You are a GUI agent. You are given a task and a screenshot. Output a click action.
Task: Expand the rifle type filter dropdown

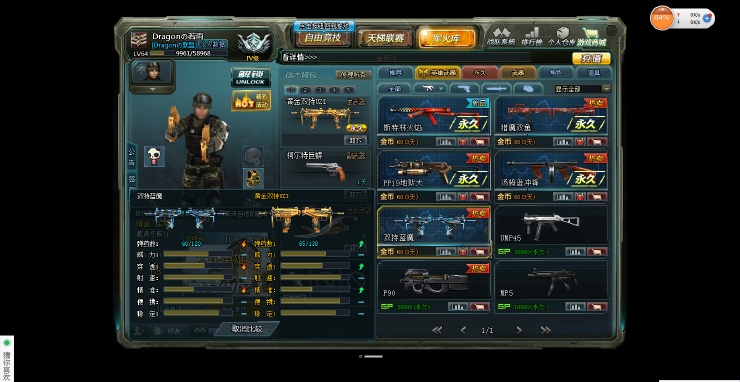pyautogui.click(x=430, y=88)
